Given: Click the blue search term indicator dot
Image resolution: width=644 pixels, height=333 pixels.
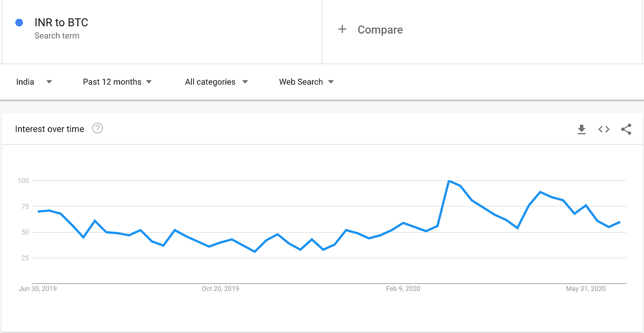Looking at the screenshot, I should 19,22.
